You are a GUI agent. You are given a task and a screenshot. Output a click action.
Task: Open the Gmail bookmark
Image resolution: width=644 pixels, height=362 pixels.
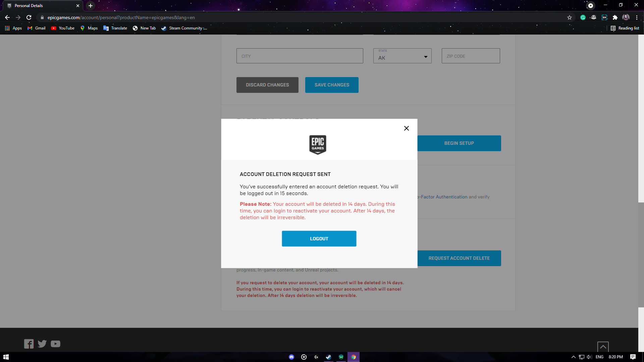click(x=37, y=28)
